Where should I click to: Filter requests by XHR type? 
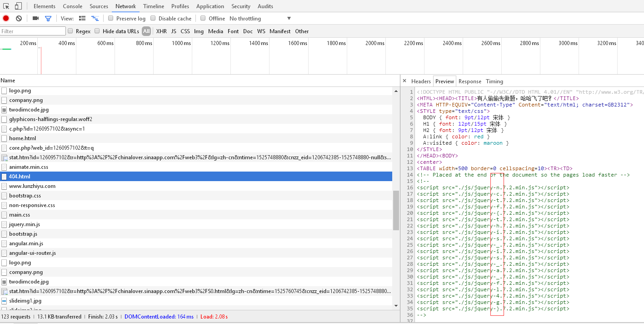pyautogui.click(x=161, y=31)
